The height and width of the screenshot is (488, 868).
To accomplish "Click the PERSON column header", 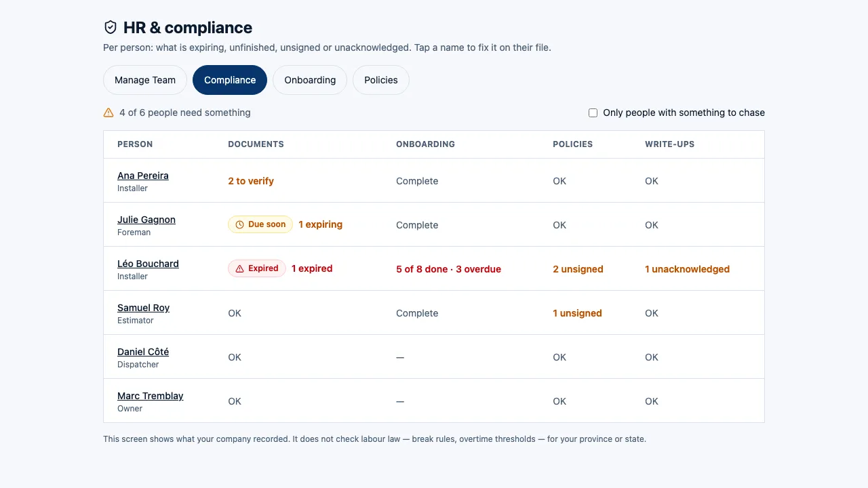I will (x=135, y=144).
